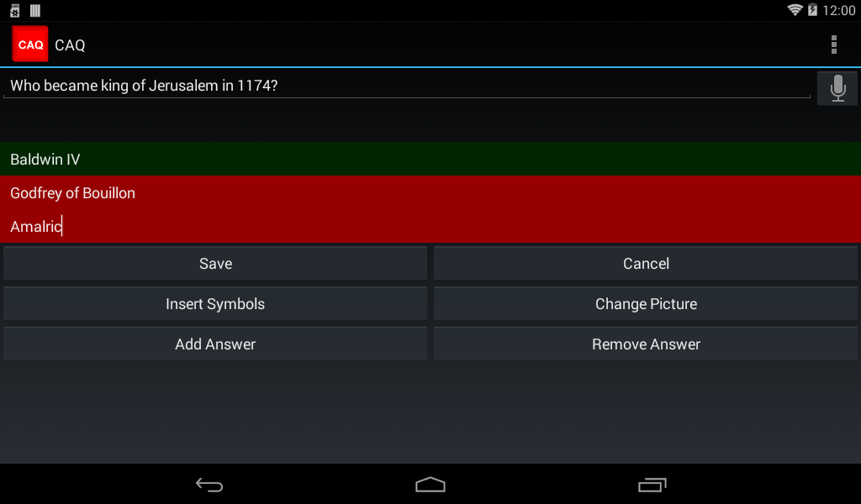Click Remove Answer
This screenshot has width=861, height=504.
(646, 344)
